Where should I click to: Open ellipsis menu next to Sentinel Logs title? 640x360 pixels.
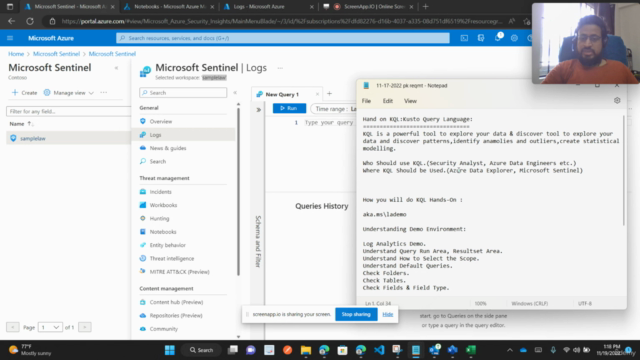(280, 68)
